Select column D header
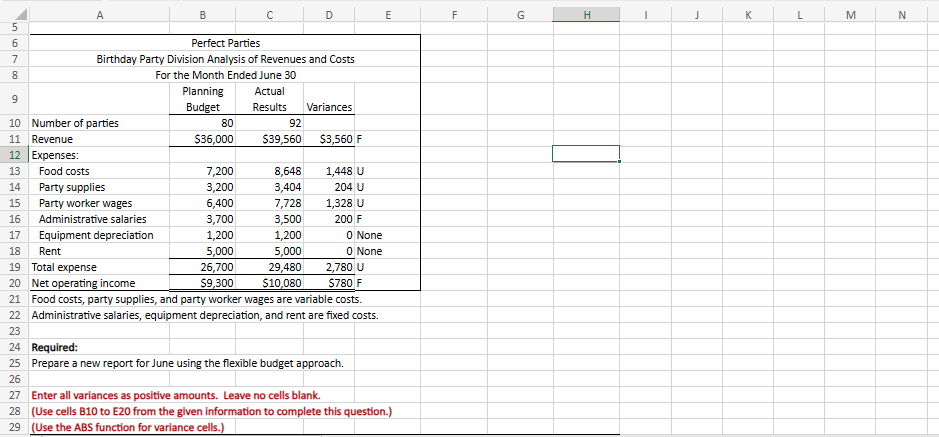 (329, 14)
